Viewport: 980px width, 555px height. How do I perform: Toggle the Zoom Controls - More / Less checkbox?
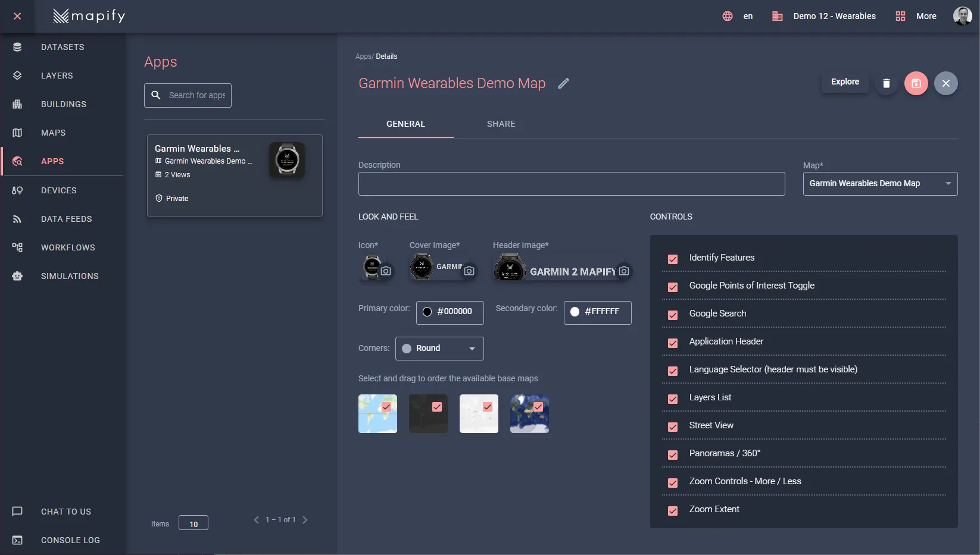point(673,483)
